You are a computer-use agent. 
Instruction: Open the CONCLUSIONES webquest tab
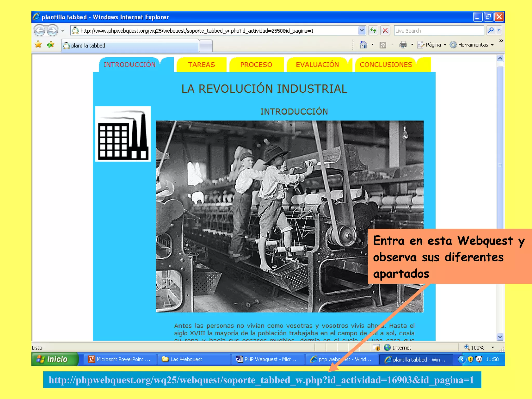click(x=386, y=64)
